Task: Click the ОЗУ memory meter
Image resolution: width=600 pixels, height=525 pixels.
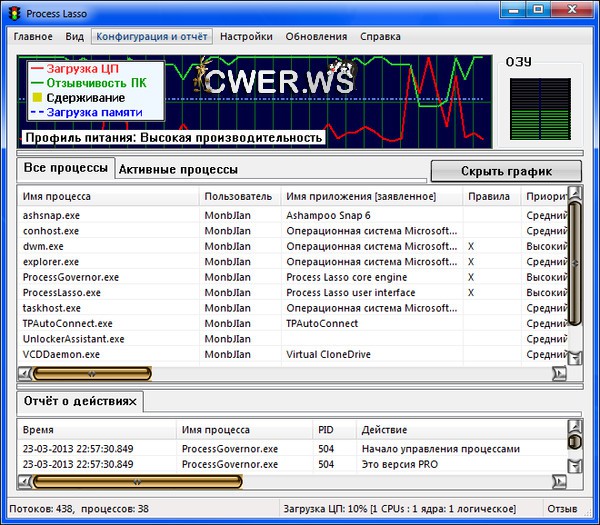Action: [539, 110]
